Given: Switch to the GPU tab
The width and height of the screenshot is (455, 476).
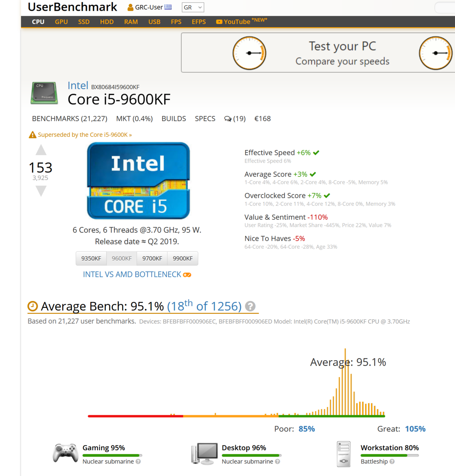Looking at the screenshot, I should coord(61,22).
